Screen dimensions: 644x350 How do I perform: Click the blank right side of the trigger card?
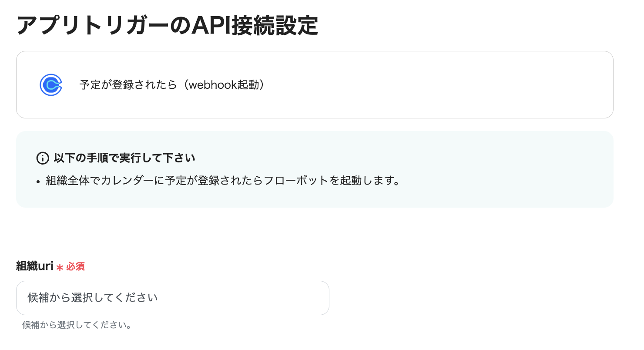click(x=479, y=85)
